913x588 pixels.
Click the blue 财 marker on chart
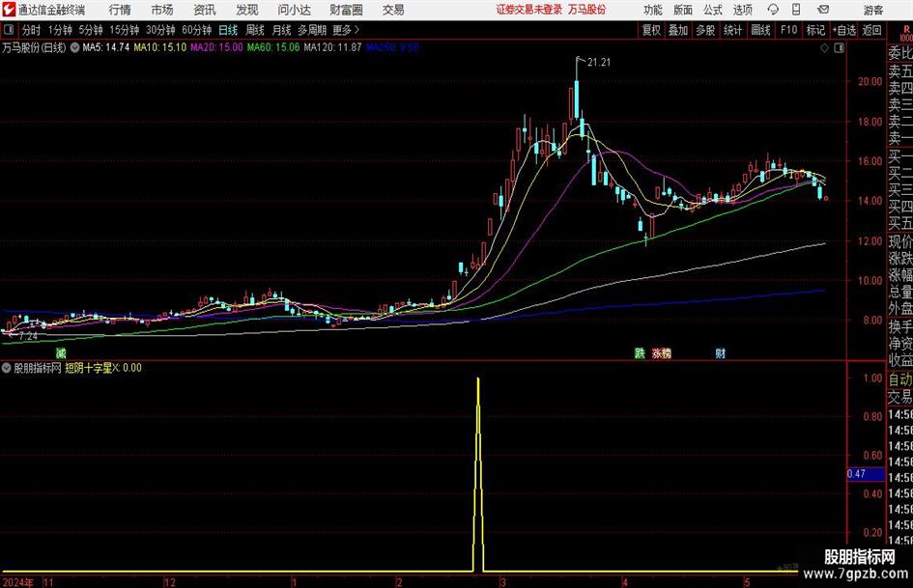[x=721, y=352]
